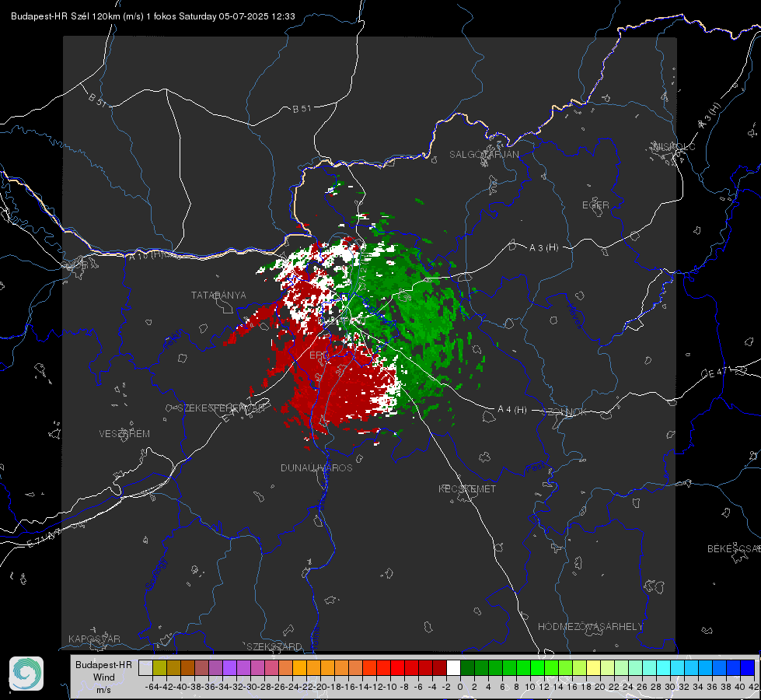
Task: Select the KECSKEMET city label
Action: coord(467,489)
